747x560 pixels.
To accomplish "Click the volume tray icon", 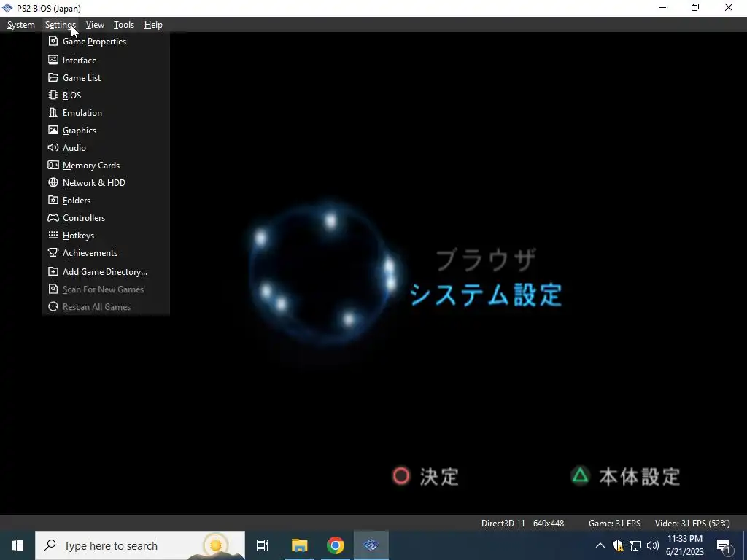I will 653,545.
